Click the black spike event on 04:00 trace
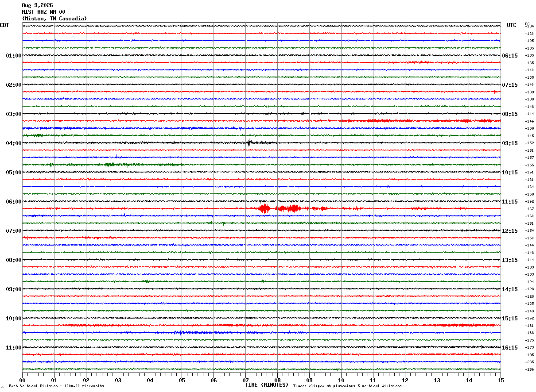536x392 pixels. [249, 142]
